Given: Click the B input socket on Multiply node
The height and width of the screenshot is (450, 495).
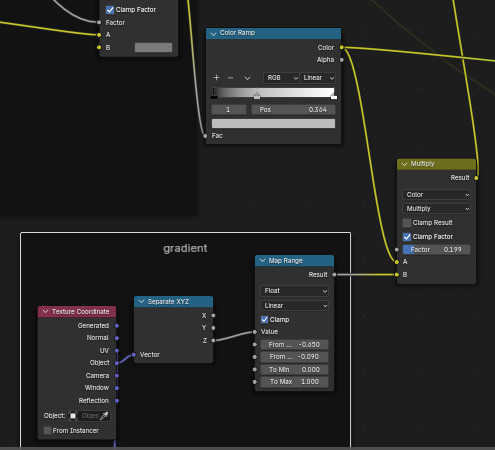Looking at the screenshot, I should (397, 275).
